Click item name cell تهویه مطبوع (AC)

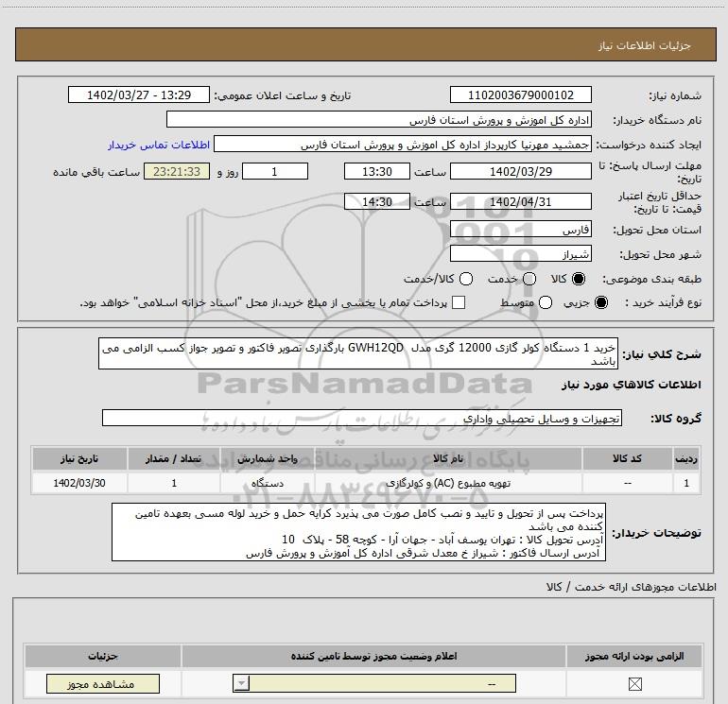[x=448, y=483]
